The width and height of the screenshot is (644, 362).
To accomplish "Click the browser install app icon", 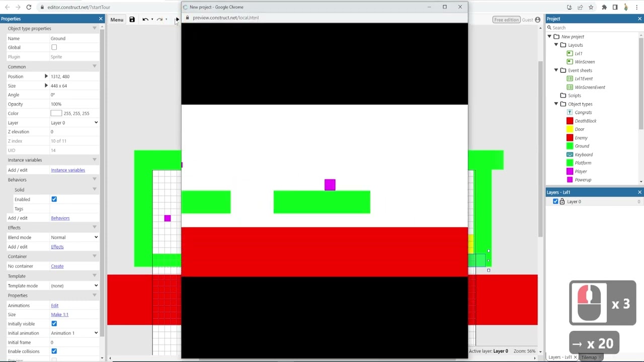I will point(569,7).
